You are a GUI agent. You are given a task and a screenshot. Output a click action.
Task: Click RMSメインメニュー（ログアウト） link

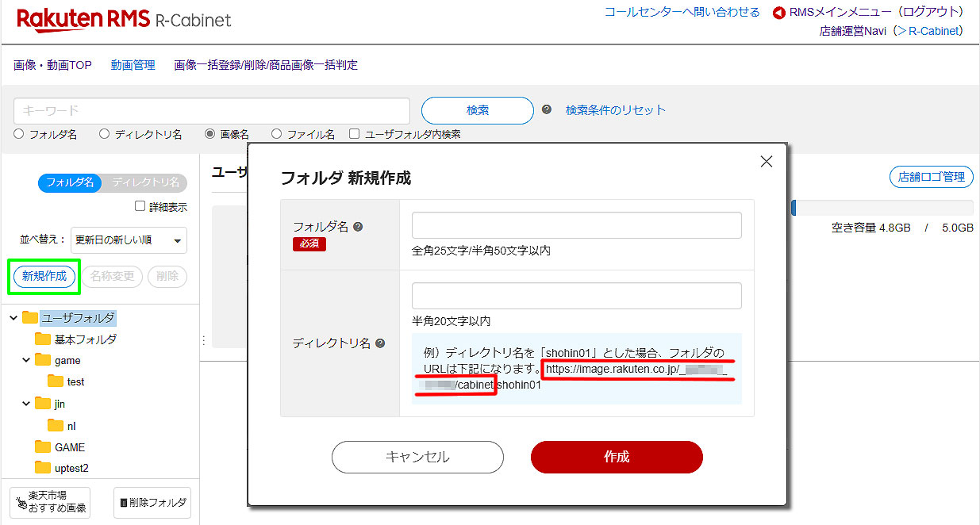tap(877, 12)
